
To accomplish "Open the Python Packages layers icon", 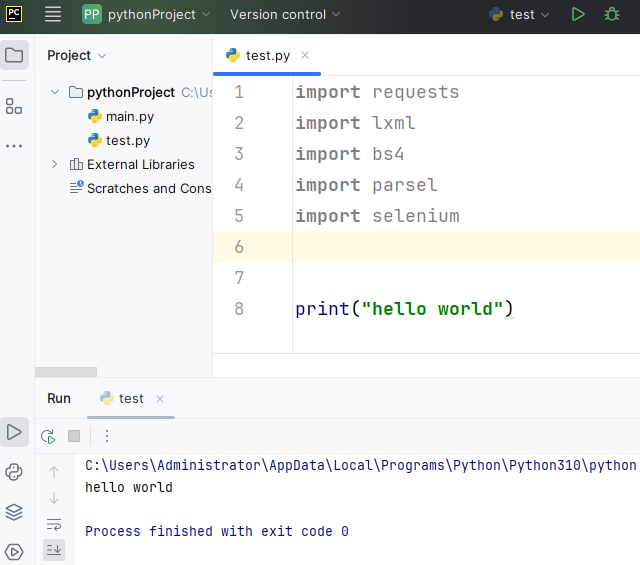I will coord(14,512).
